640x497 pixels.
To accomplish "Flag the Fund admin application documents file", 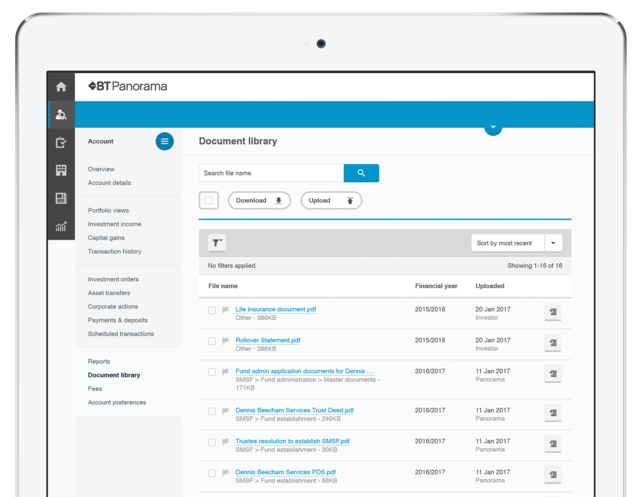I will (x=225, y=372).
